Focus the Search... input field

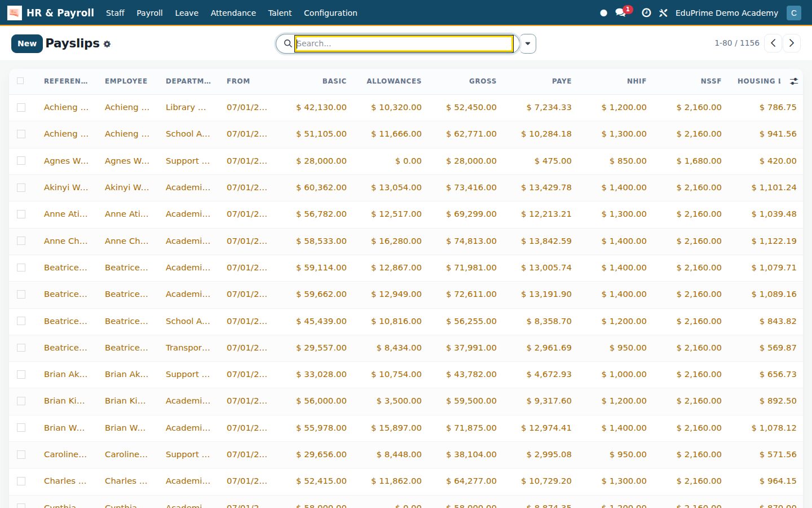[404, 43]
